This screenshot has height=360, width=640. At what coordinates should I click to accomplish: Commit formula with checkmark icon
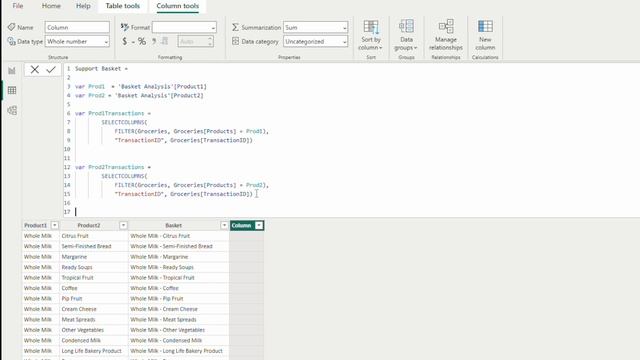point(51,70)
